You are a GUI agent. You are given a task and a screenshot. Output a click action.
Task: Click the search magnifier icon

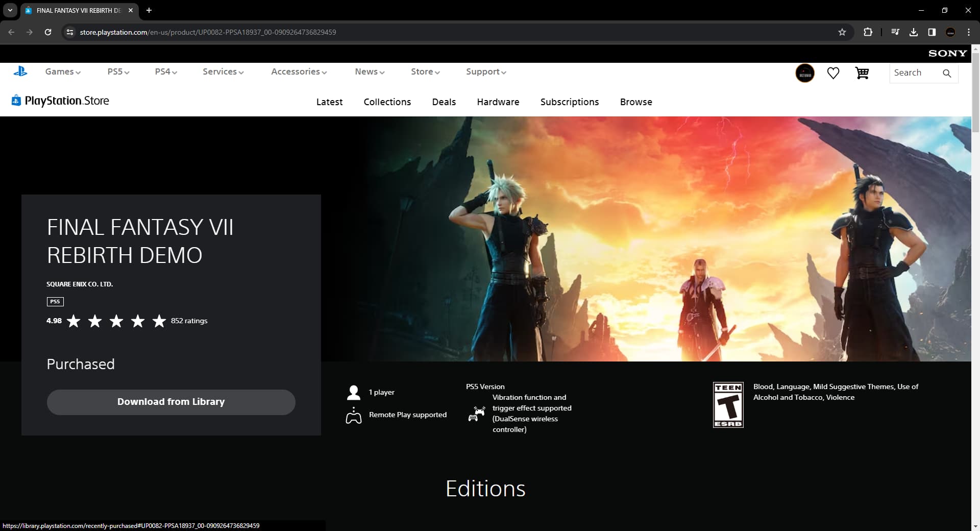[947, 74]
